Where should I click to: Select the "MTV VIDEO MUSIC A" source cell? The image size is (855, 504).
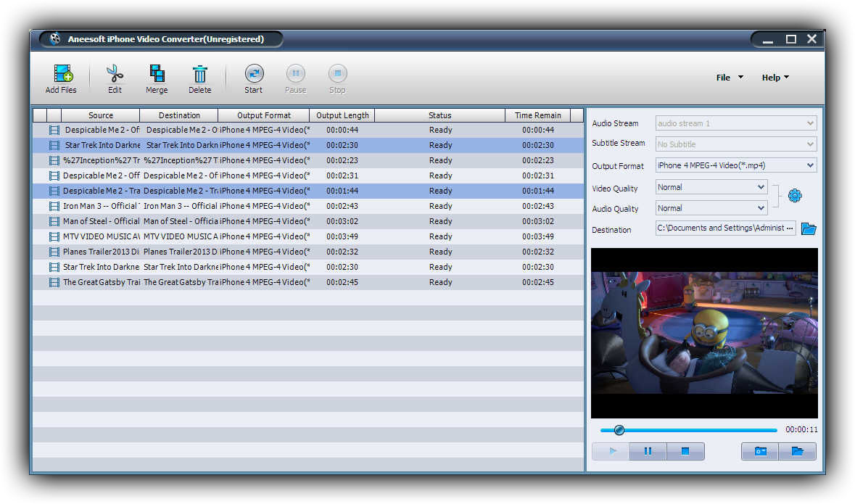102,236
